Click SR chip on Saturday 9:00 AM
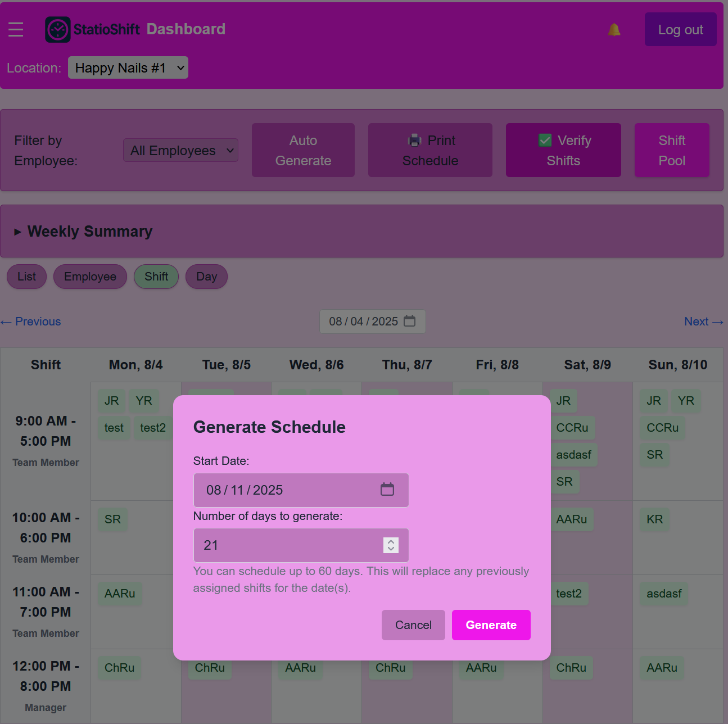This screenshot has height=724, width=728. [x=564, y=482]
